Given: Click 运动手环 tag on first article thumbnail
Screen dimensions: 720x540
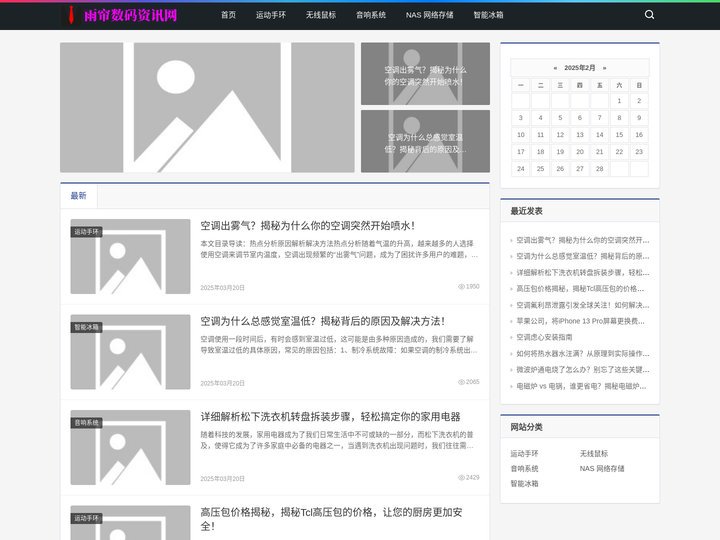Looking at the screenshot, I should click(x=86, y=232).
